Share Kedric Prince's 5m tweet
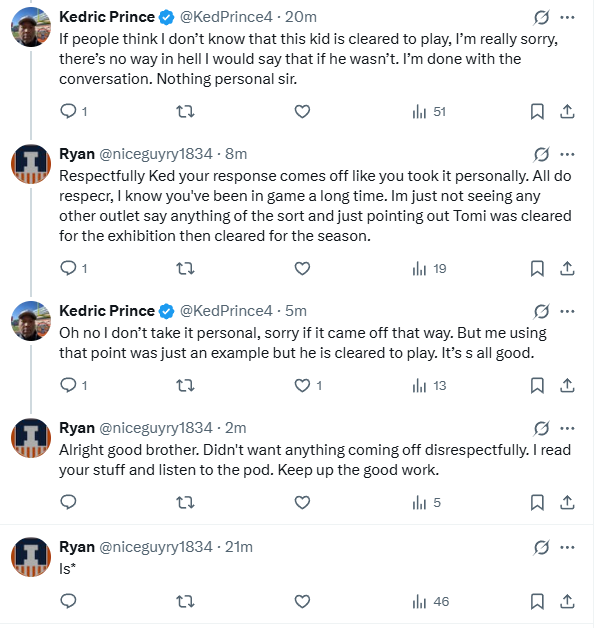Image resolution: width=600 pixels, height=628 pixels. coord(566,385)
